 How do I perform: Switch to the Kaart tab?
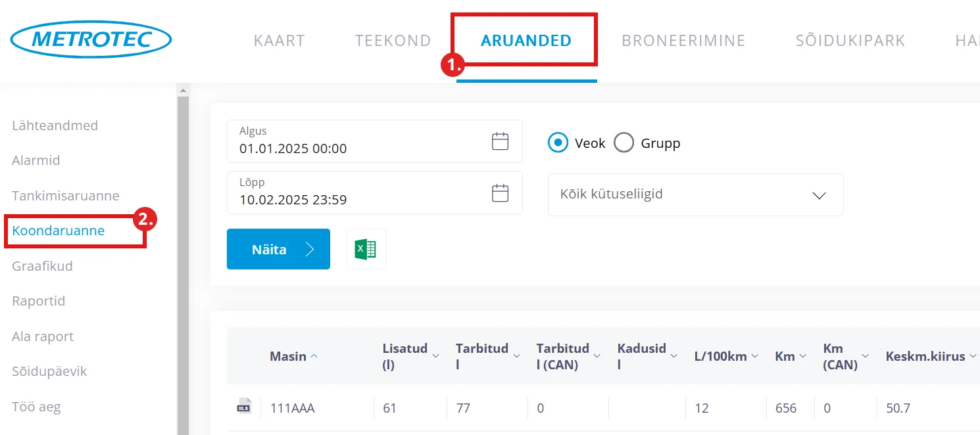(x=280, y=41)
